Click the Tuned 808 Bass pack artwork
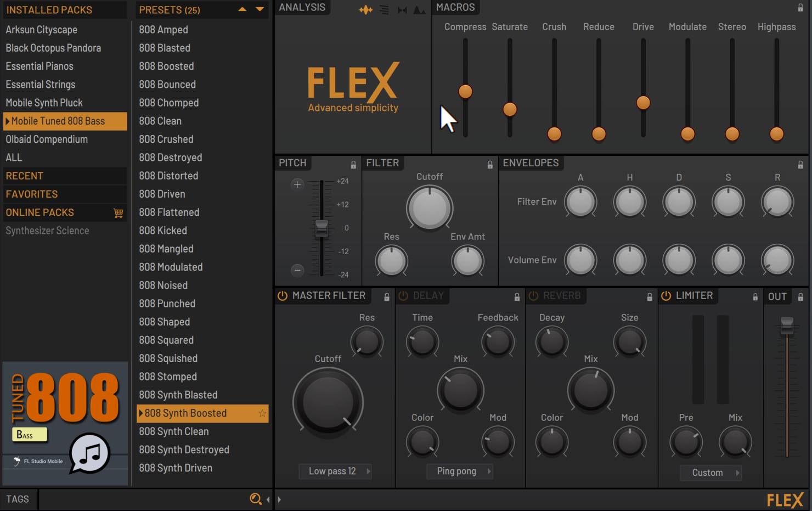This screenshot has width=812, height=511. point(65,423)
